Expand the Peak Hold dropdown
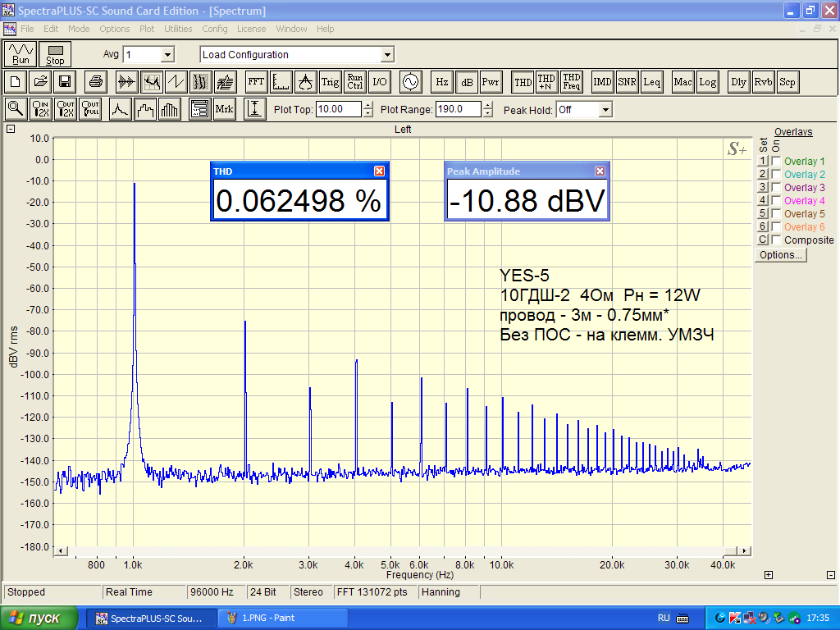This screenshot has width=840, height=630. tap(605, 110)
